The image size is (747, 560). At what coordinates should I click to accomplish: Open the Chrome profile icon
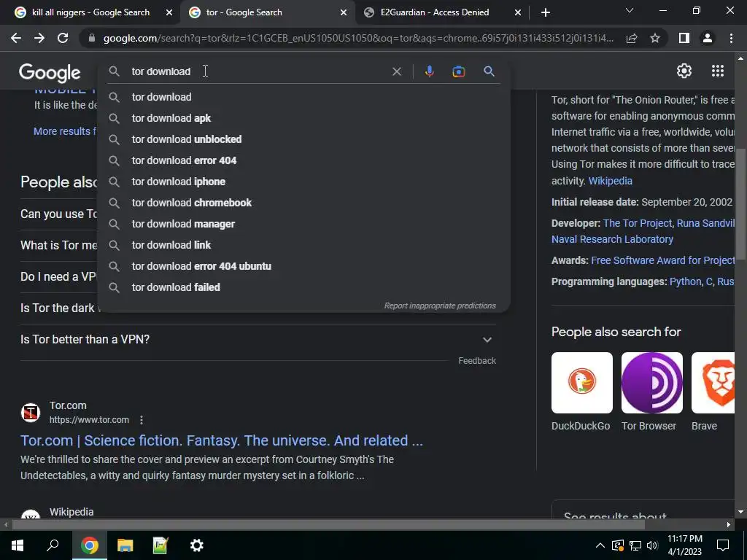click(708, 38)
